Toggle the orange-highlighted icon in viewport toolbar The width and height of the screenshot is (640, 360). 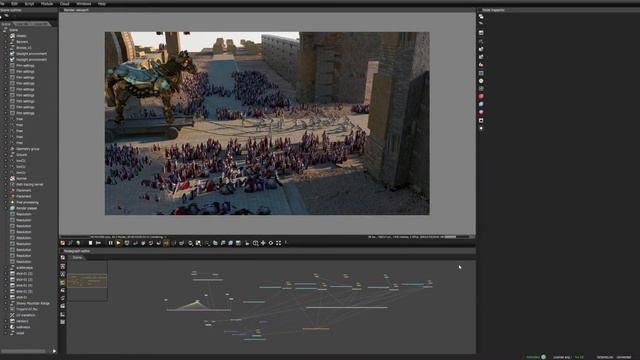(x=166, y=243)
